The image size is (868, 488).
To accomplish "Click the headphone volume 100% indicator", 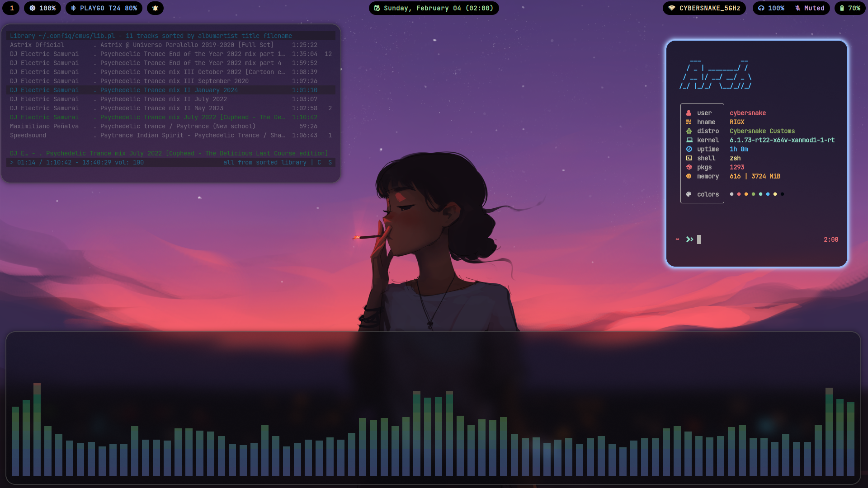I will click(x=771, y=8).
